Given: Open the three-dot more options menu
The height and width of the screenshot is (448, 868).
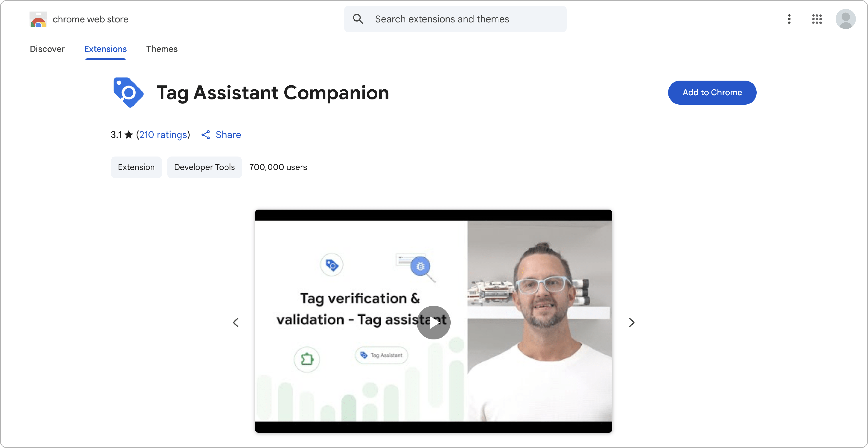Looking at the screenshot, I should 789,19.
